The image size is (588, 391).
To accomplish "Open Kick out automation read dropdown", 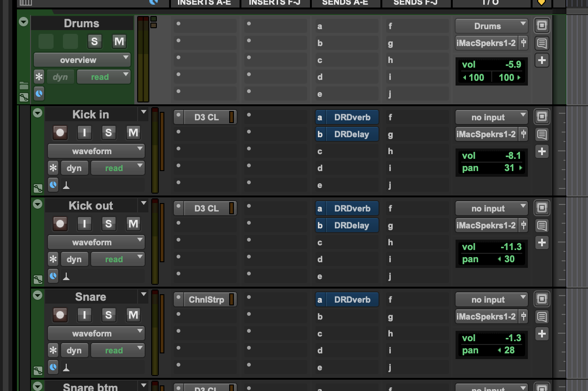I will pos(118,259).
